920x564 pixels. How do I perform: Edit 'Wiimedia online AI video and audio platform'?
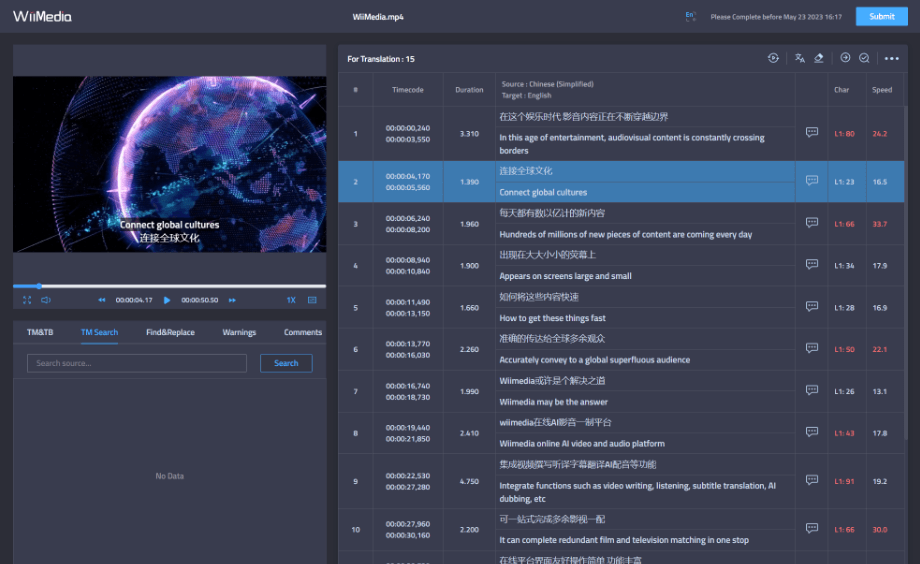[x=645, y=444]
